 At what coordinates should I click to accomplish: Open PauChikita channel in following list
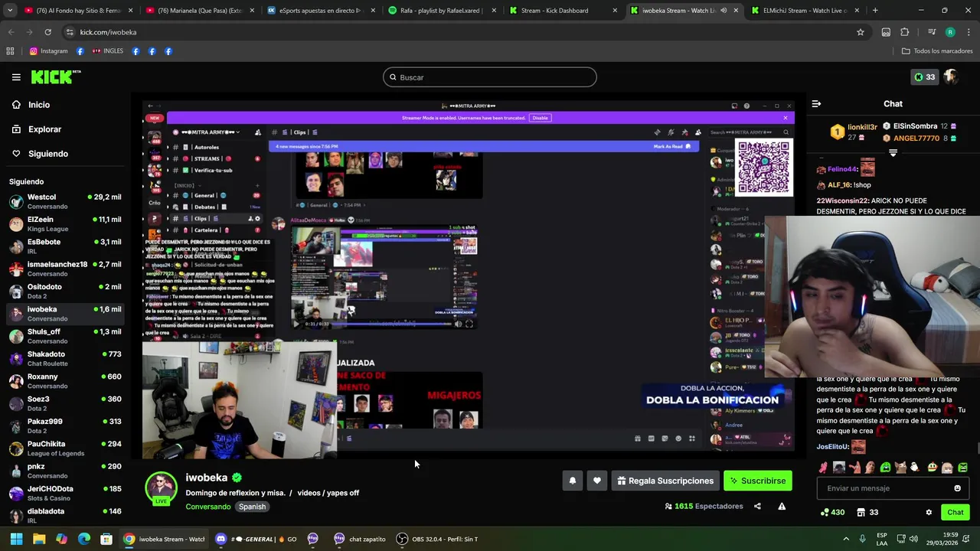65,448
